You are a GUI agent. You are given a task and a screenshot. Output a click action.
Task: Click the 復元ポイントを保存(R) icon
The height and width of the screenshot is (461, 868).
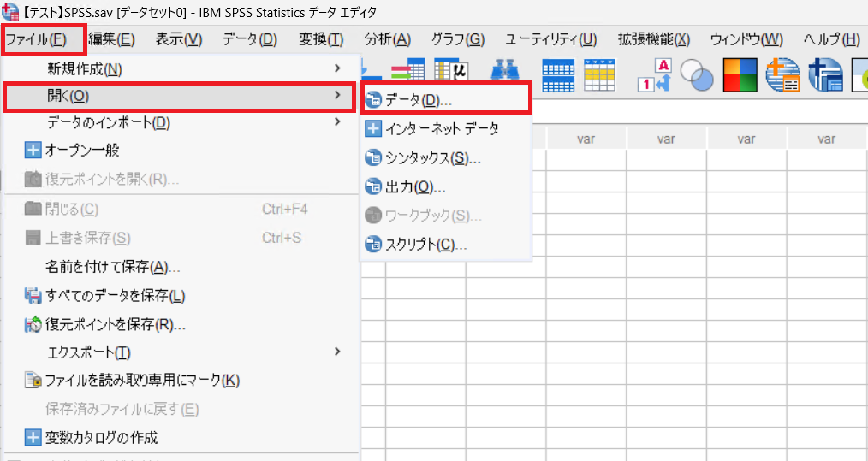(33, 324)
